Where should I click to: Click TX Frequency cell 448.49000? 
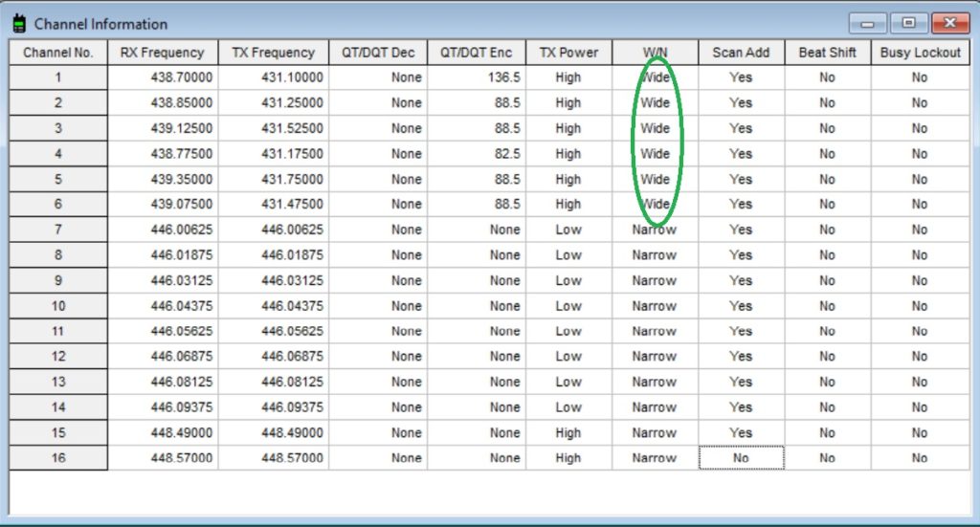click(x=274, y=432)
